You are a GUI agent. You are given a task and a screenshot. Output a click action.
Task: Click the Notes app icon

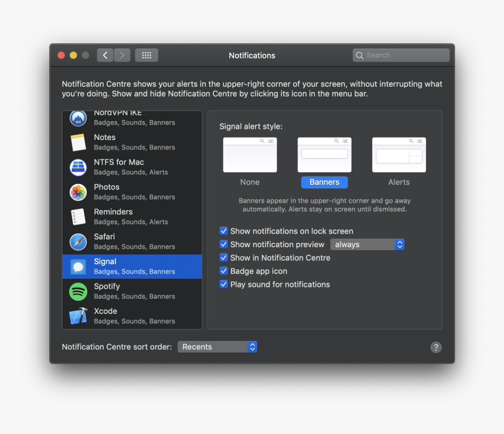click(x=78, y=142)
